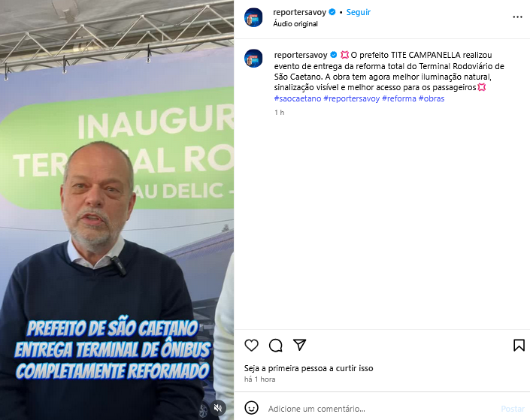
Task: Open reportersavoy username in header
Action: click(299, 12)
